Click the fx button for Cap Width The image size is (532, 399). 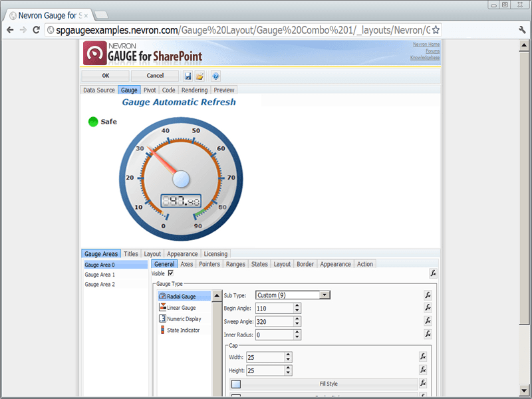point(423,356)
